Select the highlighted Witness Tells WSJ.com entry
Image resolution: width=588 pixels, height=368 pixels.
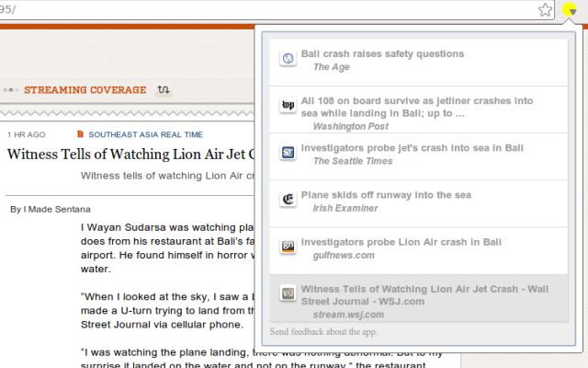(419, 298)
